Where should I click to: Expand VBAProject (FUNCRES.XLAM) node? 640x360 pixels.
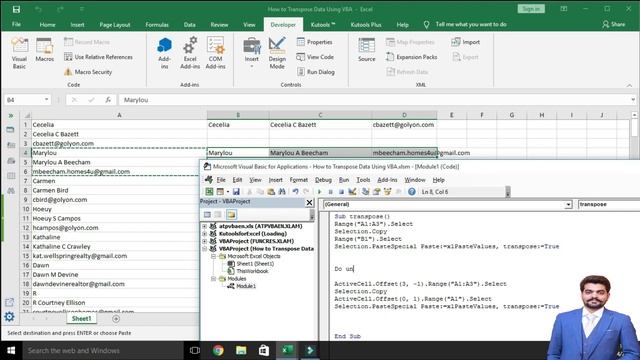pos(204,241)
